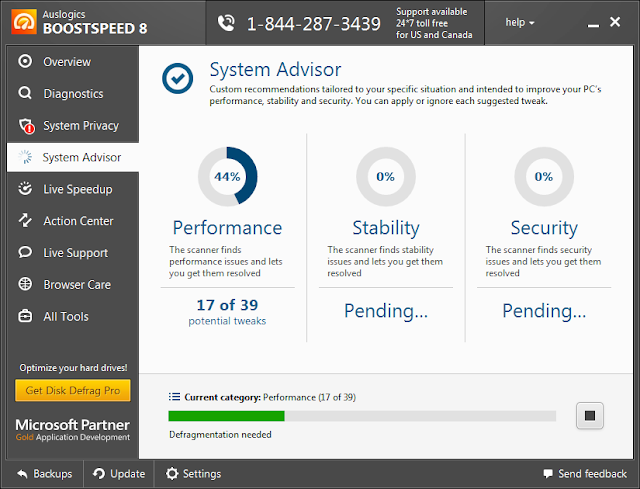Click the Action Center arrows icon
640x489 pixels.
pos(25,220)
